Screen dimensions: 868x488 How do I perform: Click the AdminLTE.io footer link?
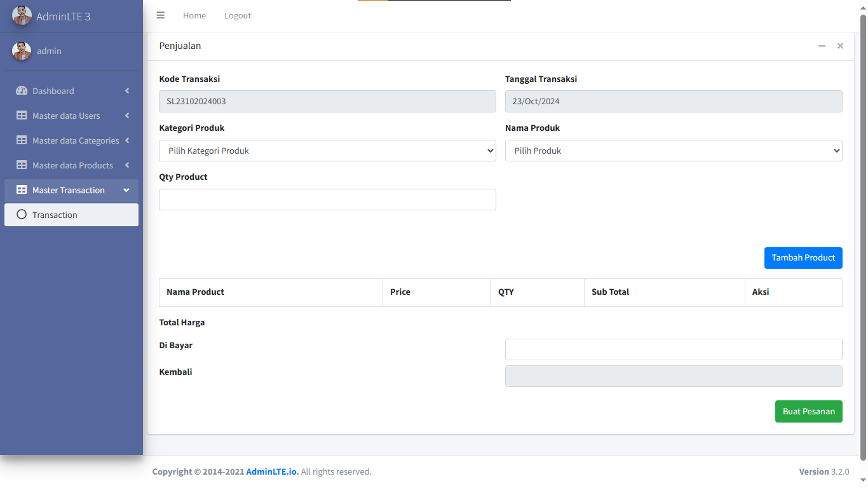pos(272,471)
